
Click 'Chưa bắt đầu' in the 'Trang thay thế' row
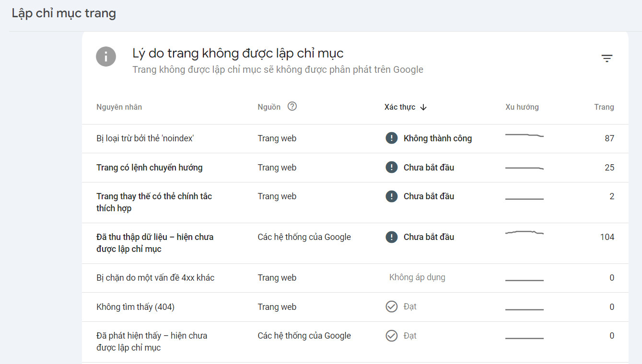pos(429,196)
